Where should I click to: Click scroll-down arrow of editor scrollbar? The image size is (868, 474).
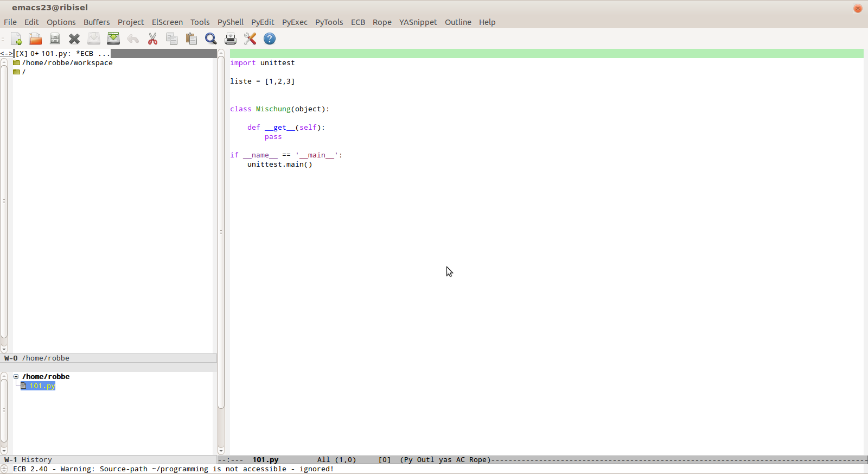pos(221,451)
